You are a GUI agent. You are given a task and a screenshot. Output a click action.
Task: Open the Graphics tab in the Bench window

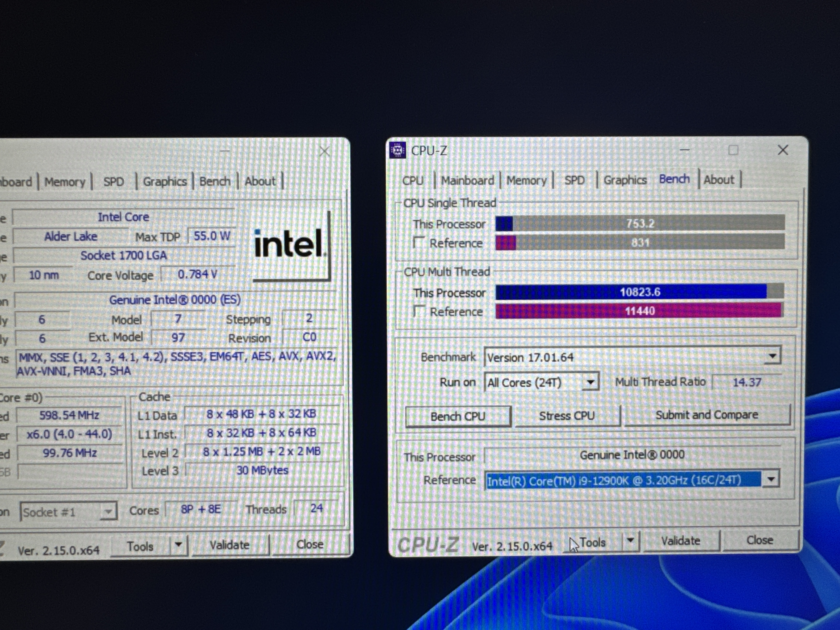click(x=625, y=180)
